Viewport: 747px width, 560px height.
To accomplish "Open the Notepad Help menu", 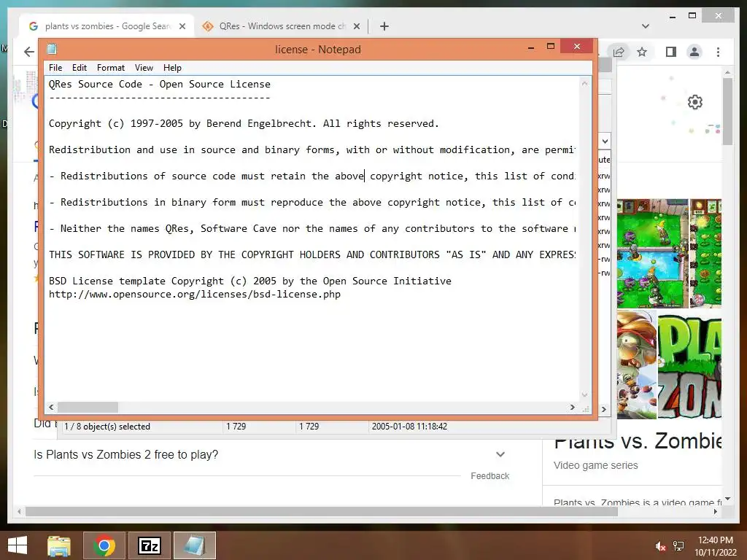I will (172, 68).
